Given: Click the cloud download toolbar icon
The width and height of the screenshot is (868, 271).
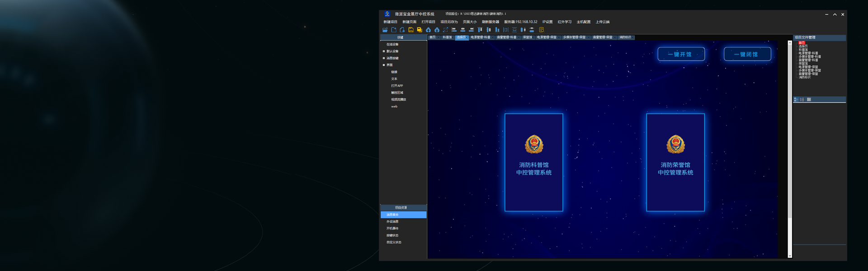Looking at the screenshot, I should [x=437, y=30].
